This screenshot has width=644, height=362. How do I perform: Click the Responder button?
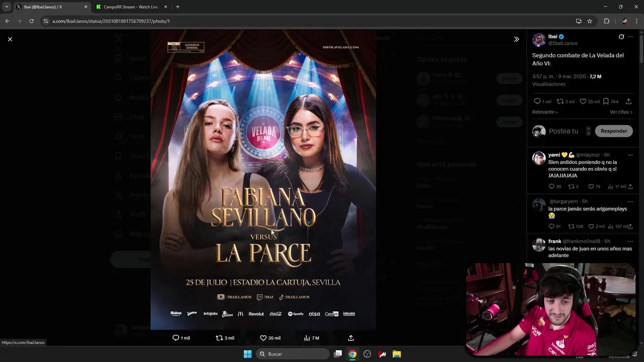point(614,131)
